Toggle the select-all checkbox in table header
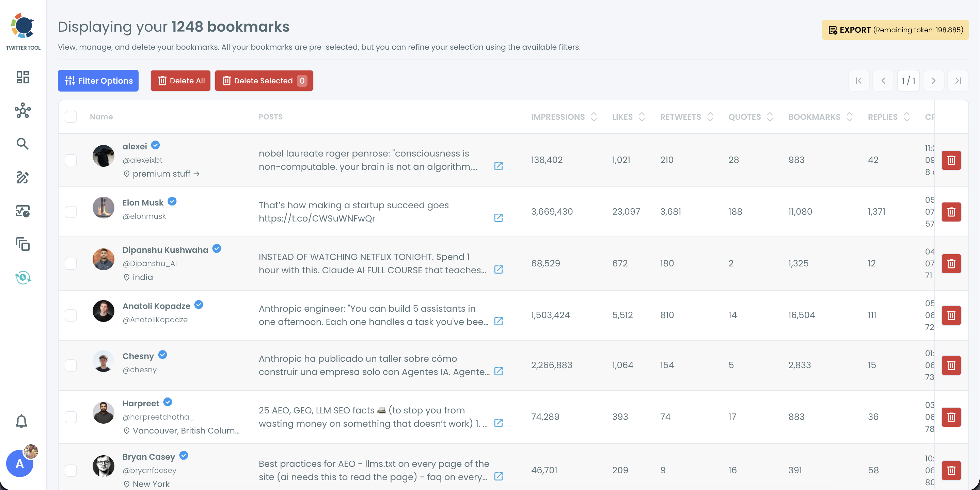Screen dimensions: 980x490 click(x=71, y=117)
